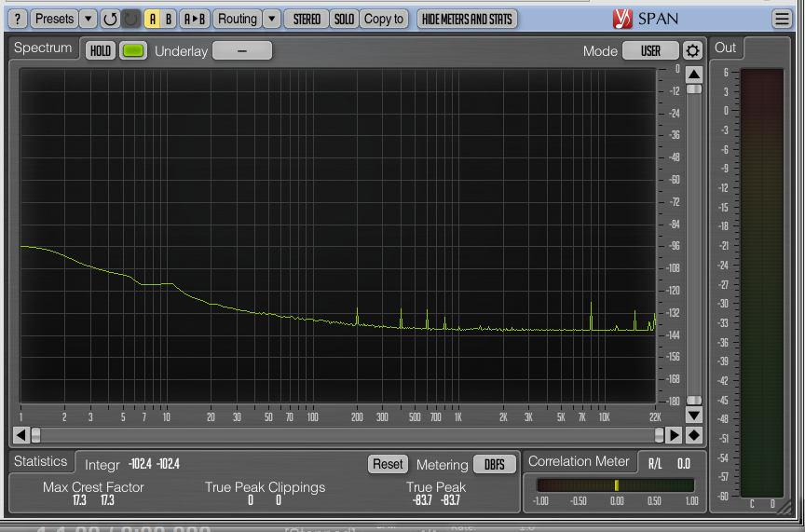The image size is (805, 532).
Task: Select the A state slot
Action: point(152,19)
